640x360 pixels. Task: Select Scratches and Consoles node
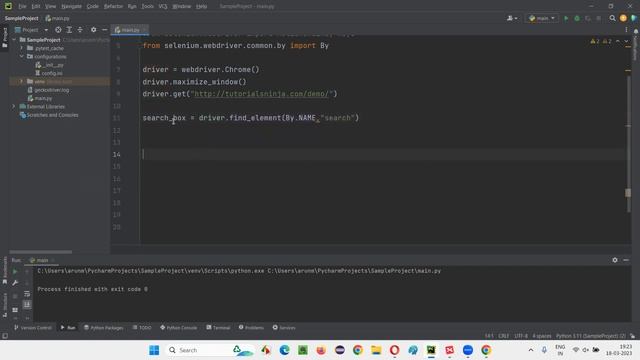pos(49,115)
